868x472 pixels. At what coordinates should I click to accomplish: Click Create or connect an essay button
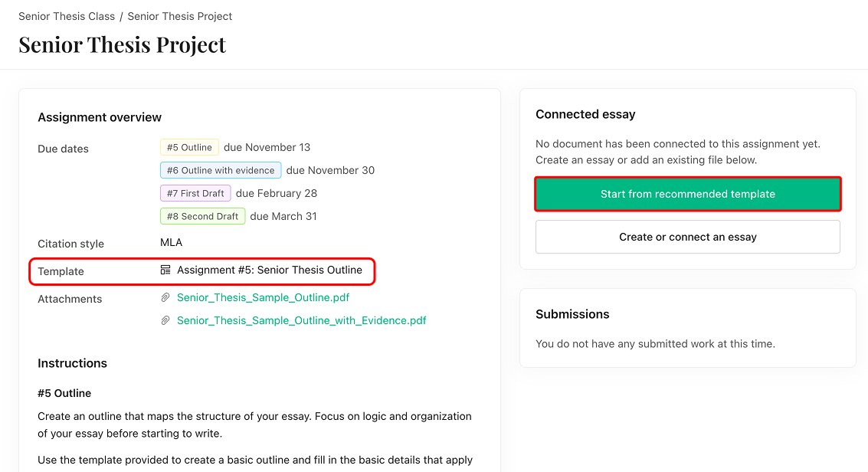(x=687, y=237)
